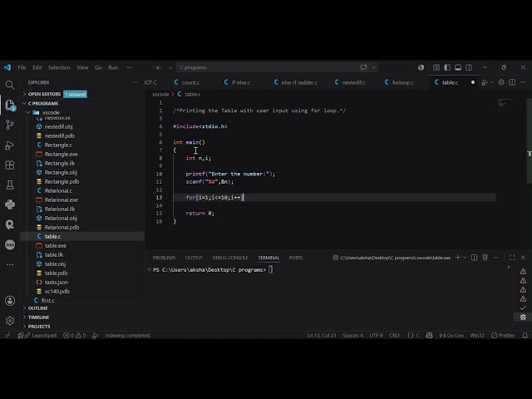Show the Ports panel tab
The height and width of the screenshot is (399, 532).
pyautogui.click(x=296, y=258)
